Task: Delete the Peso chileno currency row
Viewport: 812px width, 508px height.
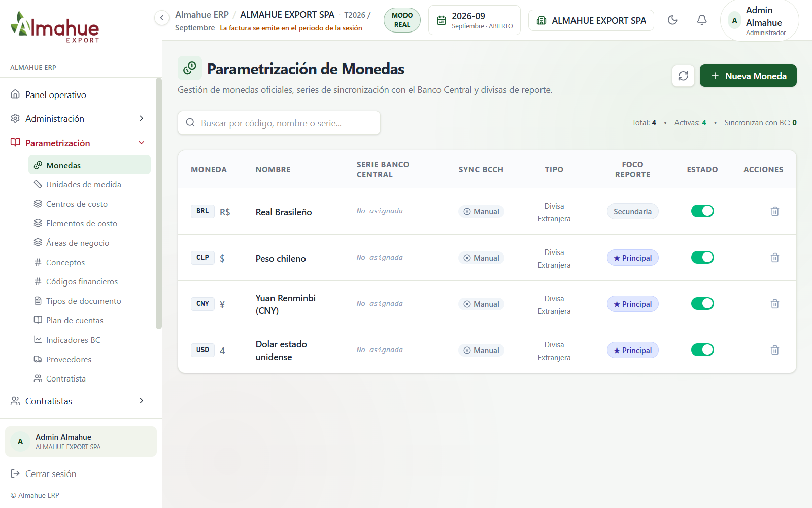Action: (x=775, y=258)
